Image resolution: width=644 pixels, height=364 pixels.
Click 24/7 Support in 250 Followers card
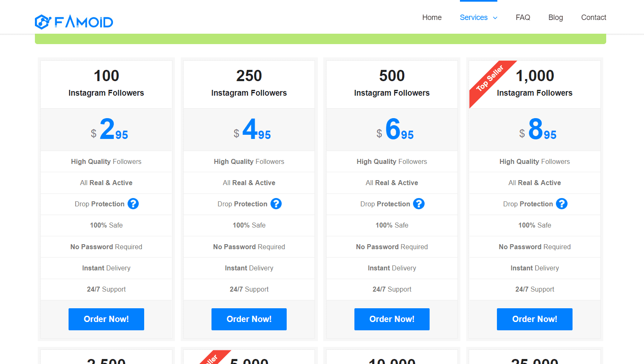pyautogui.click(x=249, y=289)
